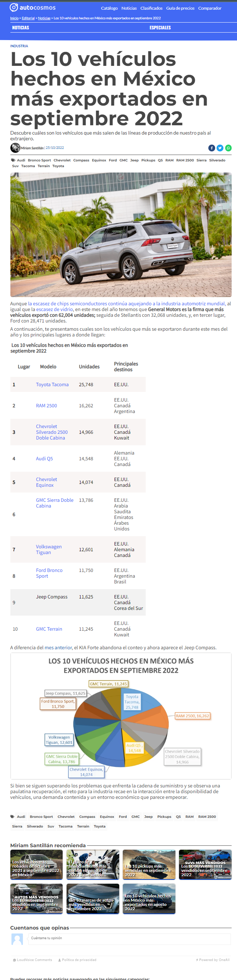
Task: Open the Guía de precios menu
Action: [x=180, y=8]
